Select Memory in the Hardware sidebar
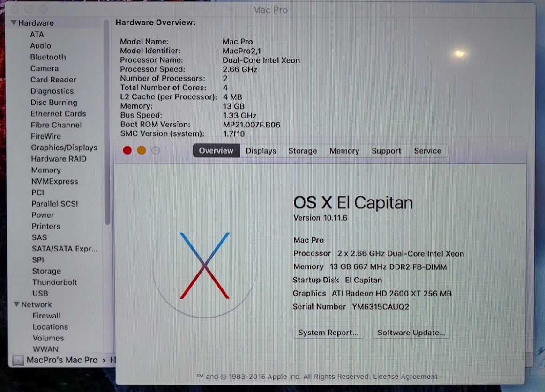 (46, 170)
